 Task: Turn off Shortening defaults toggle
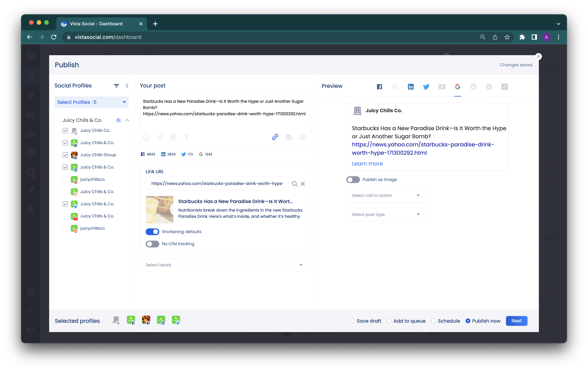pyautogui.click(x=152, y=232)
